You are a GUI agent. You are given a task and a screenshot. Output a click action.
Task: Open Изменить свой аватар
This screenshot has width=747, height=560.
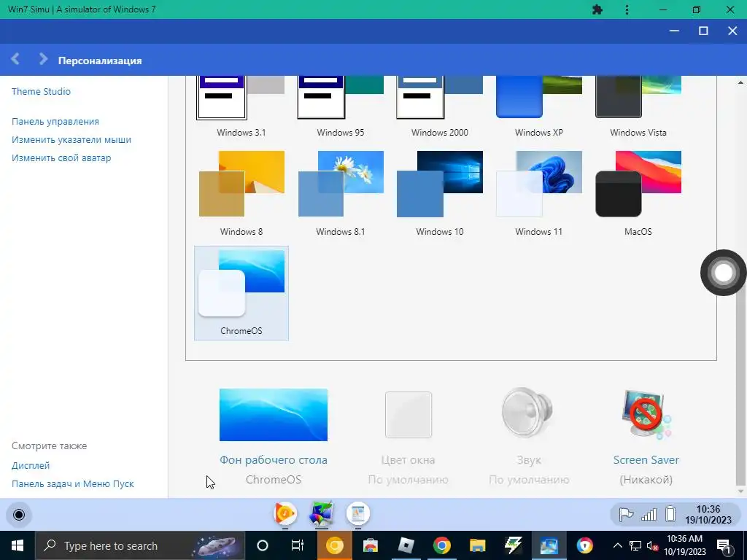click(61, 157)
